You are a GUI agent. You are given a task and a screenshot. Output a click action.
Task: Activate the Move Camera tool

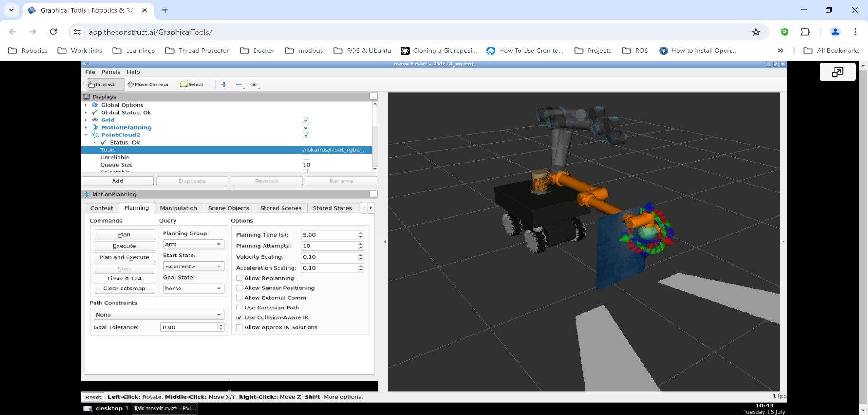[148, 84]
